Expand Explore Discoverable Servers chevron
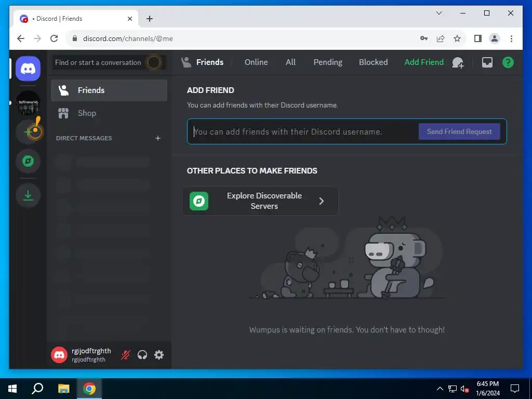Viewport: 532px width, 399px height. tap(321, 201)
